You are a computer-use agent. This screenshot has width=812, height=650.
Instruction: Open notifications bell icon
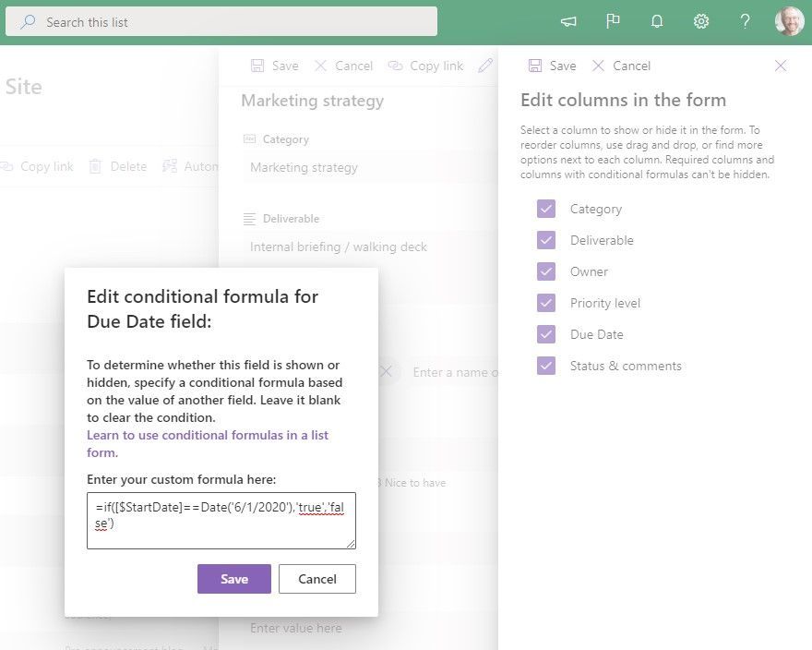pos(657,21)
